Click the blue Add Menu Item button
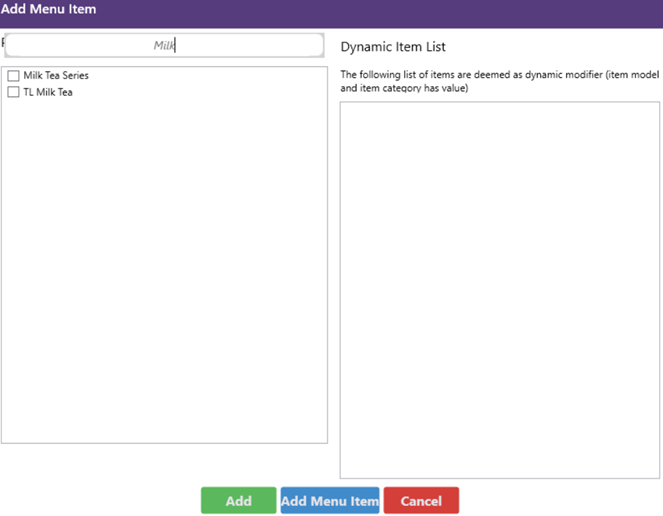 pos(330,501)
